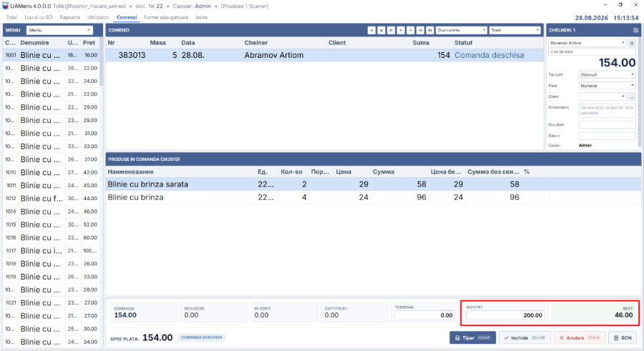644x351 pixels.
Task: Click the Кол-во column header
Action: 293,172
